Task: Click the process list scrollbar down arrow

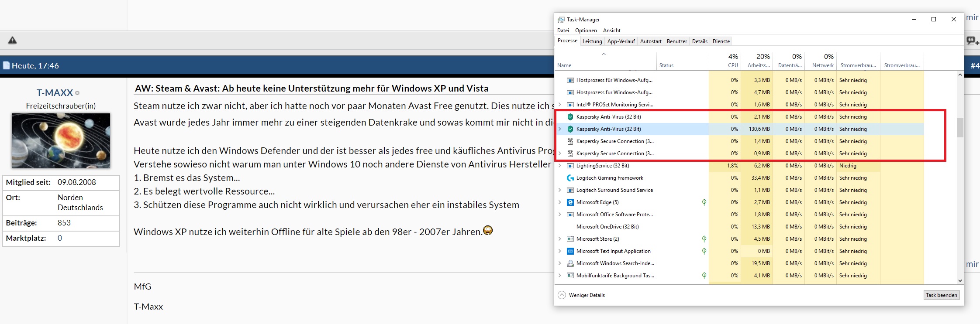Action: tap(960, 281)
